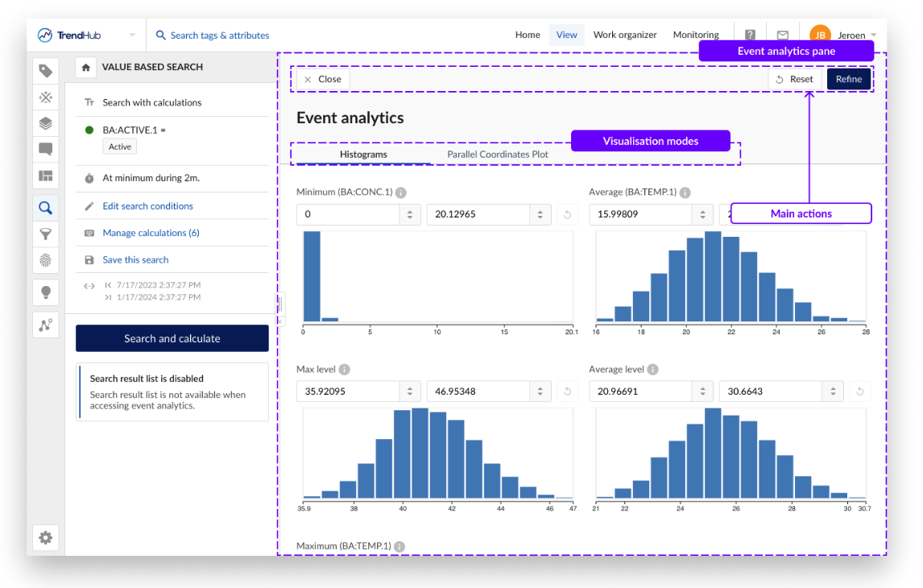Open the help question mark icon

tap(750, 35)
